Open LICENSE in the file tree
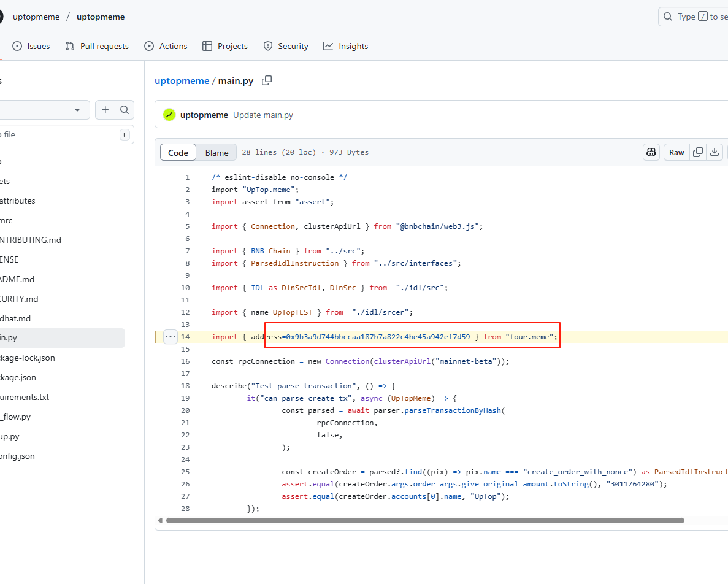The width and height of the screenshot is (728, 584). (x=9, y=259)
